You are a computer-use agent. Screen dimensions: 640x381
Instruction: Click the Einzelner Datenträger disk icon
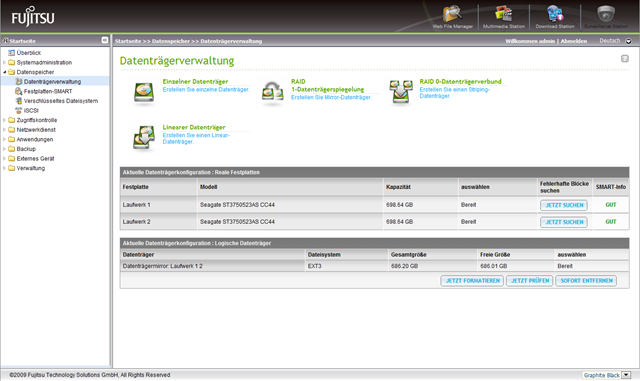[x=144, y=93]
